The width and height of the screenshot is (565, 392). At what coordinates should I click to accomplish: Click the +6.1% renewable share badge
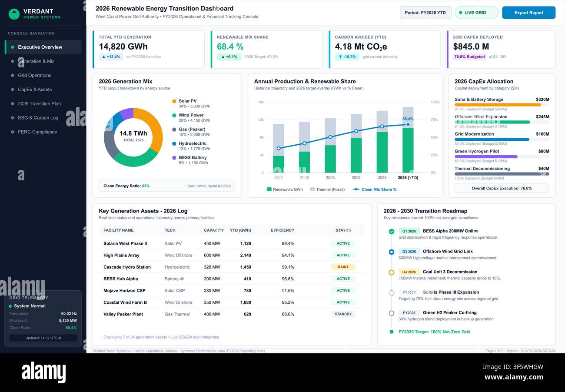(229, 57)
